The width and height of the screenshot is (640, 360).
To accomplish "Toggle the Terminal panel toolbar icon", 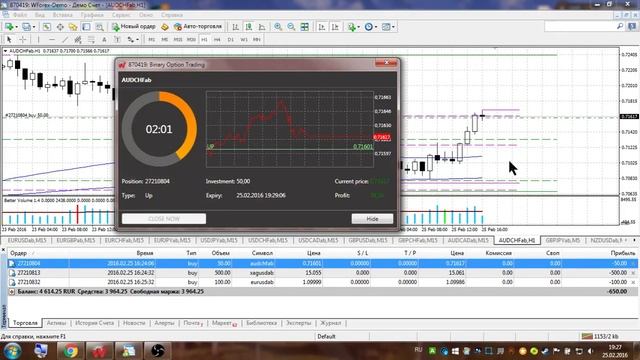I will pyautogui.click(x=86, y=27).
